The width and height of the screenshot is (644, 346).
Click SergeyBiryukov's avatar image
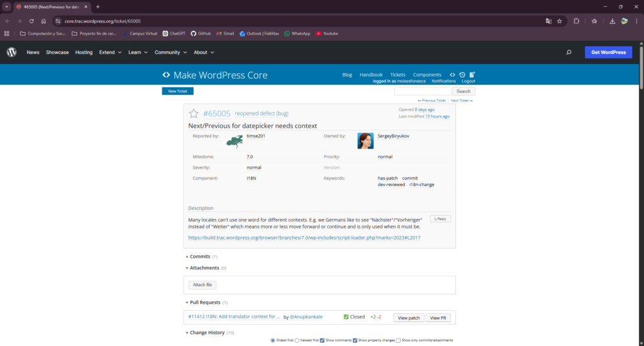point(365,140)
